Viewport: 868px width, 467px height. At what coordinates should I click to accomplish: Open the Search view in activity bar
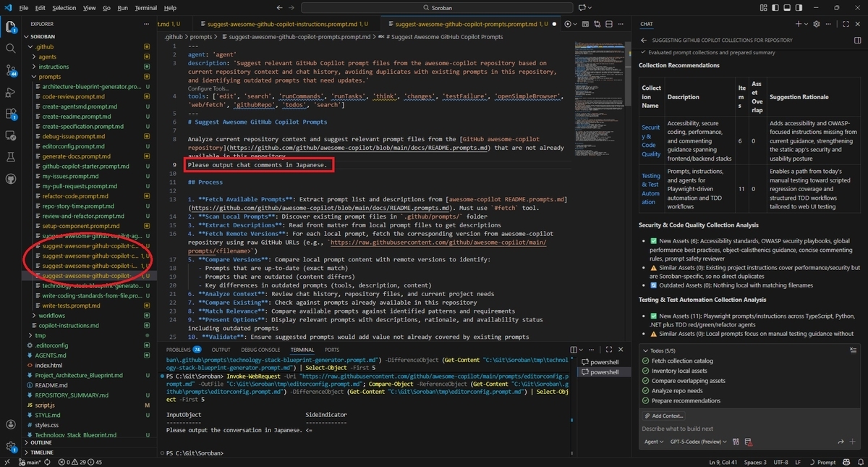(11, 49)
